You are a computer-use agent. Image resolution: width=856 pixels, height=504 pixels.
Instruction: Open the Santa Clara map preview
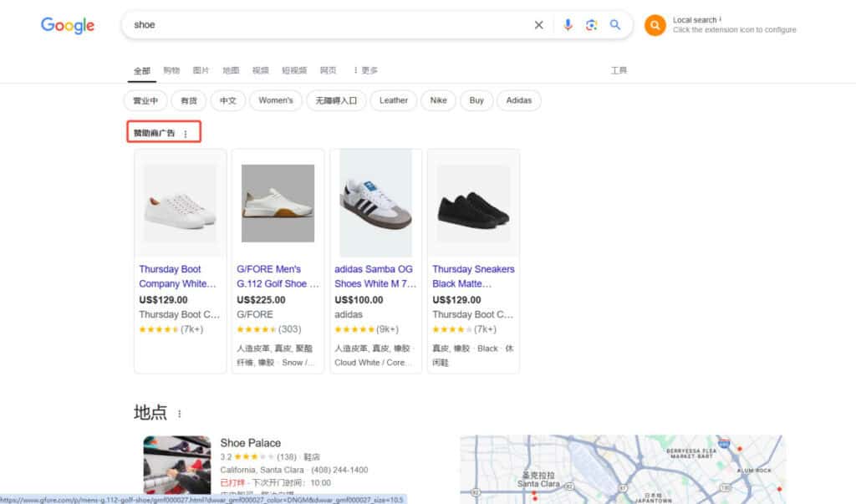tap(622, 470)
